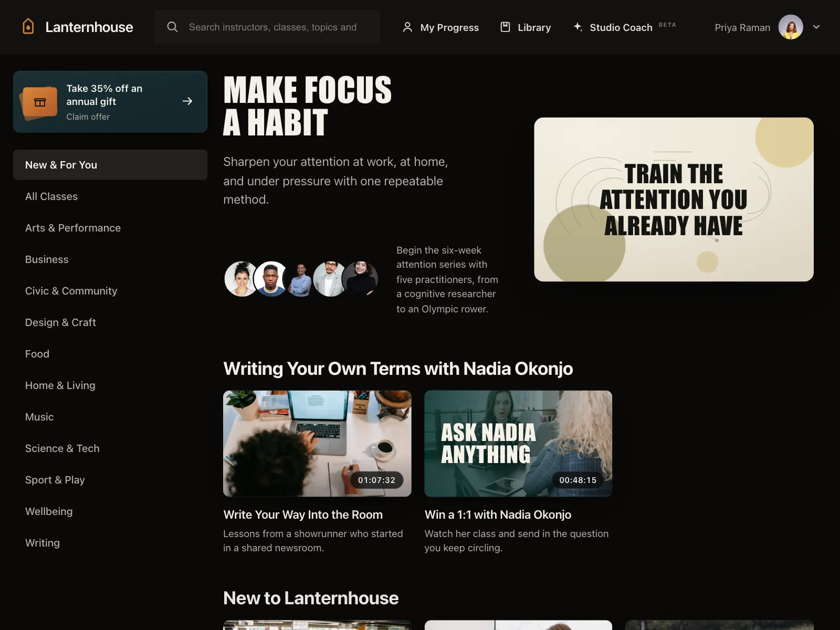Click the Library bookmark icon
The width and height of the screenshot is (840, 630).
coord(505,27)
